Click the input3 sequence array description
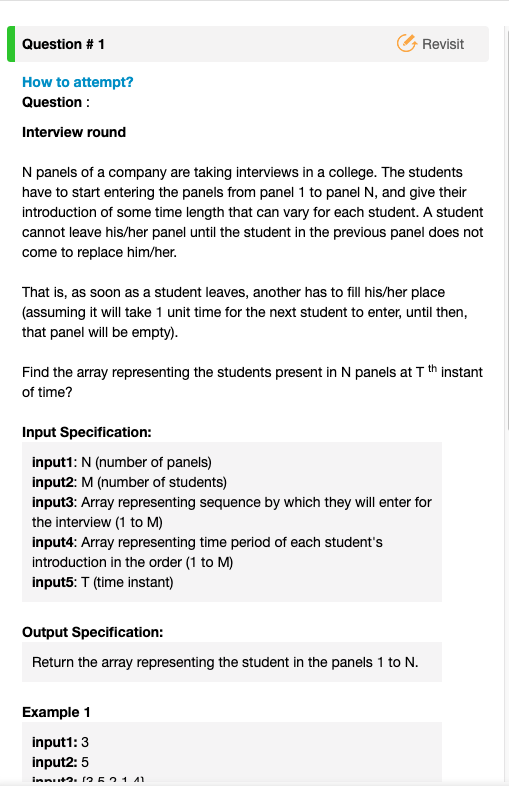The height and width of the screenshot is (786, 509). coord(232,512)
